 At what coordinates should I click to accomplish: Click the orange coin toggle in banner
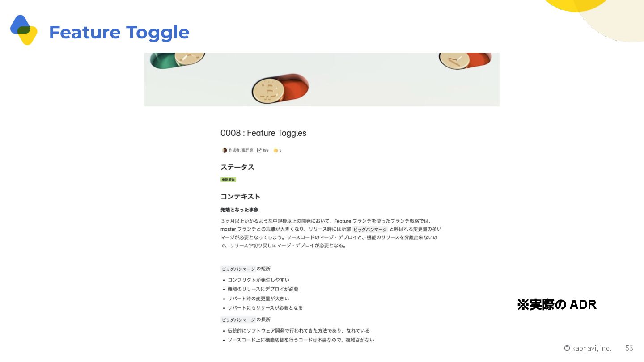click(x=280, y=88)
